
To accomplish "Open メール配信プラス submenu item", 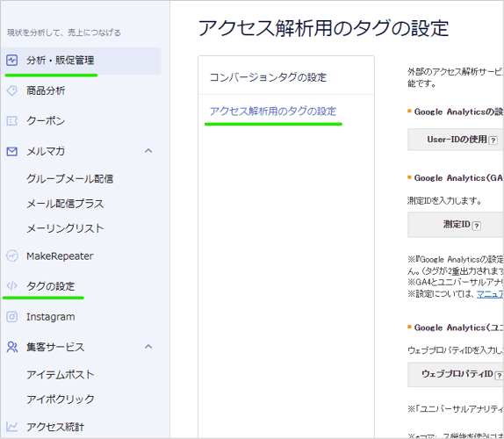I will [65, 204].
